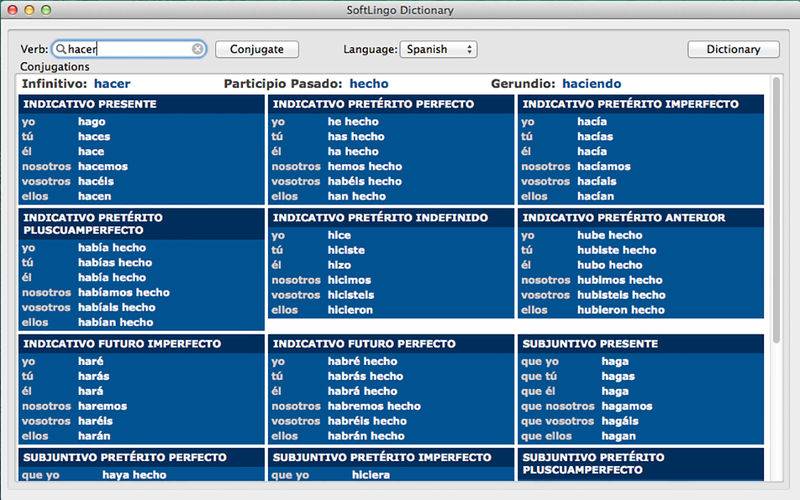800x500 pixels.
Task: Select "haremos" in Futuro Imperfecto
Action: [102, 406]
